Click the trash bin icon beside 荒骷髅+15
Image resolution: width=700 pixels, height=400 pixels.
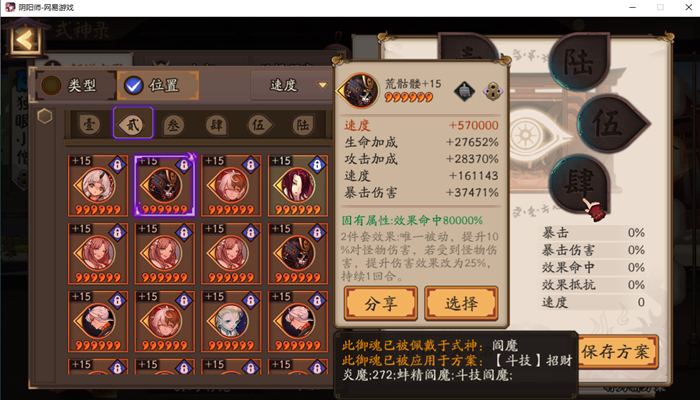464,91
